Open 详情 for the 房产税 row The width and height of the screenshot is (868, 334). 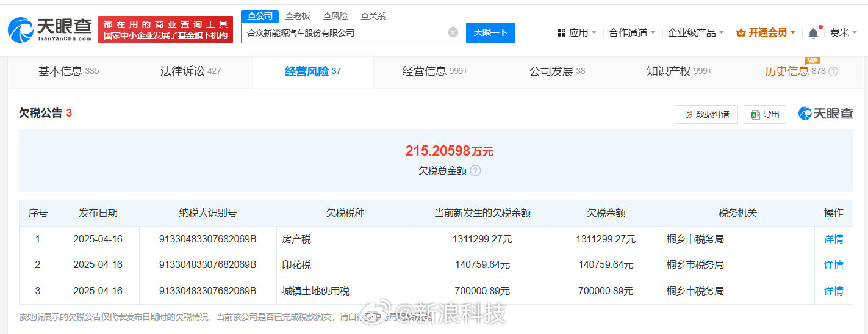[833, 239]
